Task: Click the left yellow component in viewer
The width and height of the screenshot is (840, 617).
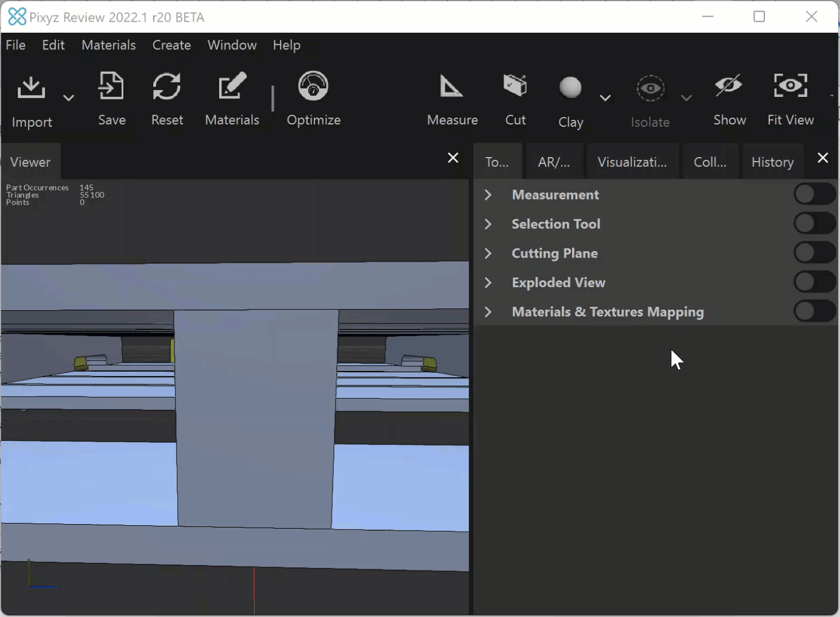Action: tap(80, 363)
